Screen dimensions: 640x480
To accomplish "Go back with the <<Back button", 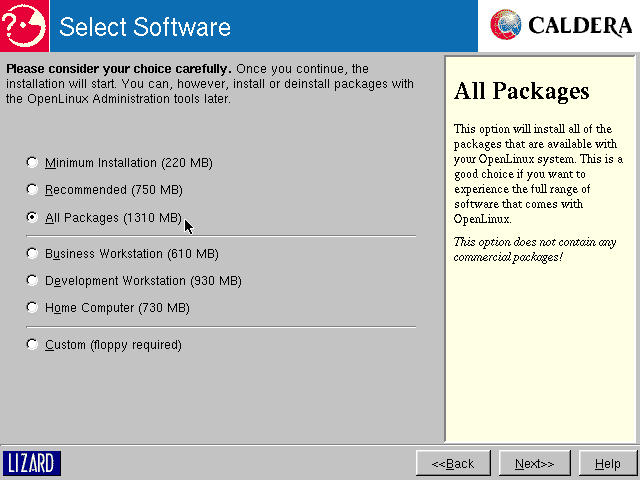I will point(453,463).
